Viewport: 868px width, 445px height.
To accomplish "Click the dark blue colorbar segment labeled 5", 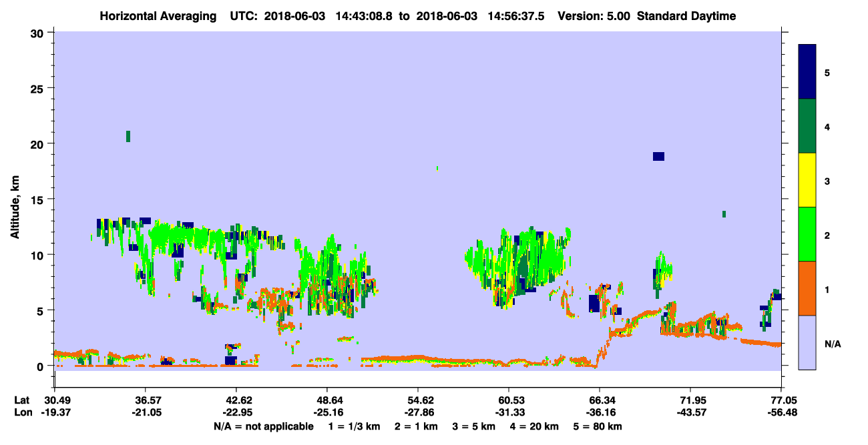I will coord(807,72).
